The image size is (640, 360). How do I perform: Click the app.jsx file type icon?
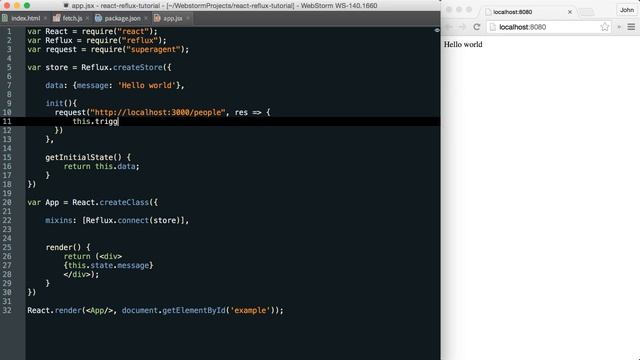coord(157,18)
